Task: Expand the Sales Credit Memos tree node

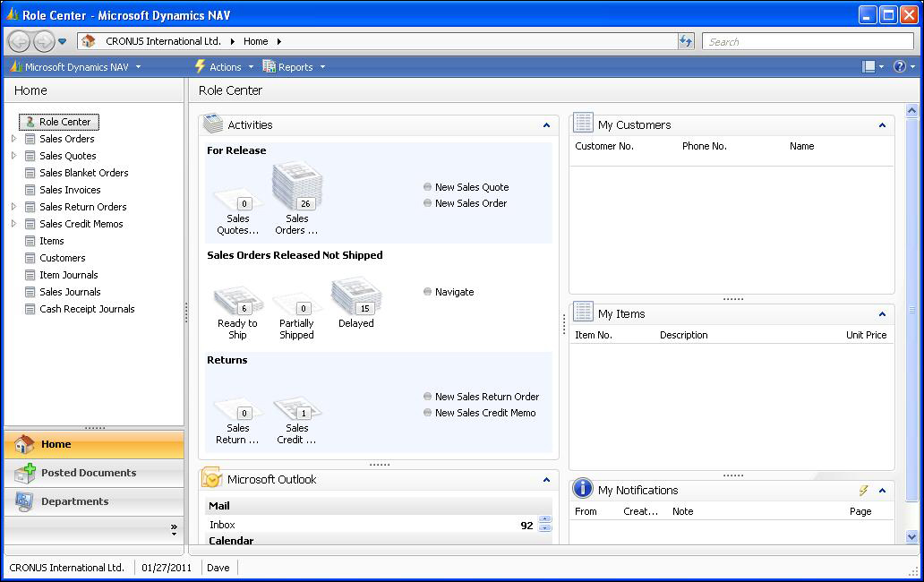Action: 14,224
